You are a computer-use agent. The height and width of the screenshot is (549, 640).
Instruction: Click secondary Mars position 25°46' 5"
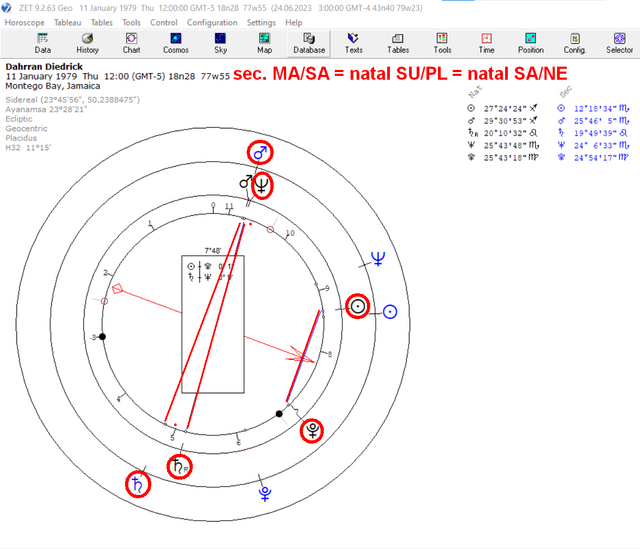(x=595, y=121)
